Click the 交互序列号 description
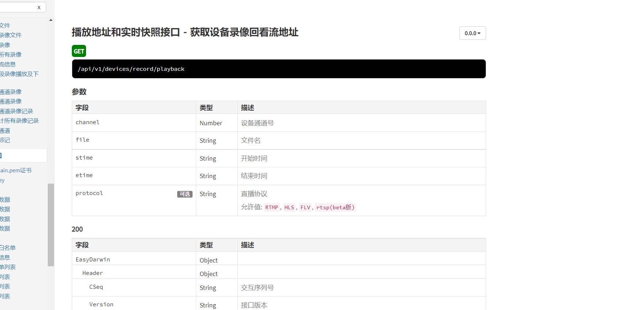 click(x=257, y=288)
